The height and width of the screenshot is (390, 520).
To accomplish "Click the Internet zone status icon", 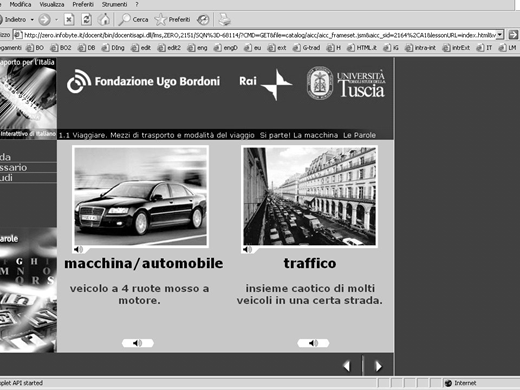I will [x=448, y=383].
